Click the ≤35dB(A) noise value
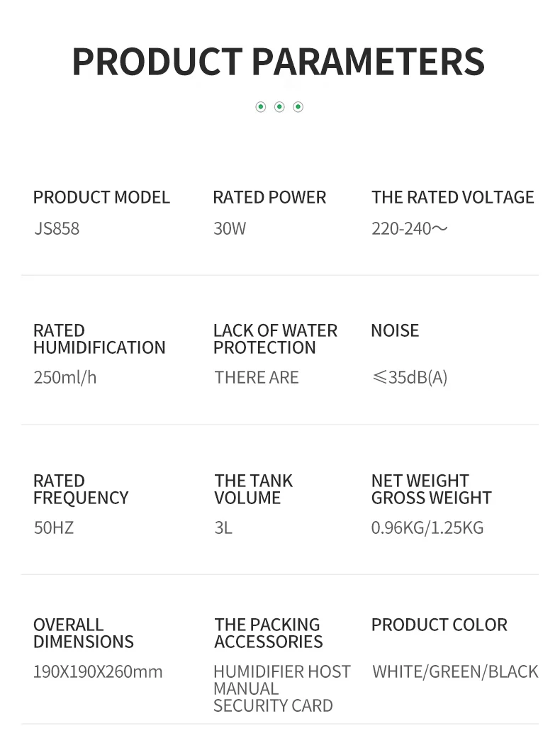 click(x=410, y=377)
